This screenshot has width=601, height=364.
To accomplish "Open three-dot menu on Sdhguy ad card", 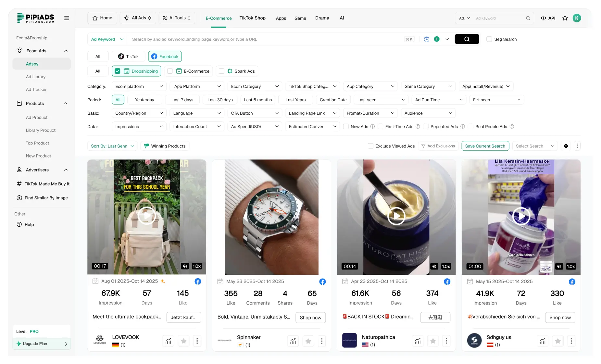I will [x=571, y=341].
